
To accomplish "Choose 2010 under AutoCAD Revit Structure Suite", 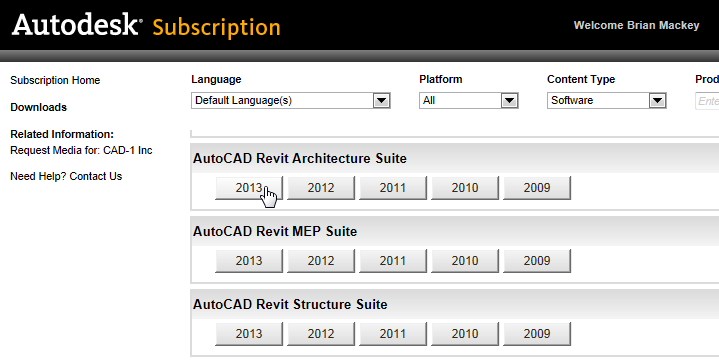I will [465, 334].
